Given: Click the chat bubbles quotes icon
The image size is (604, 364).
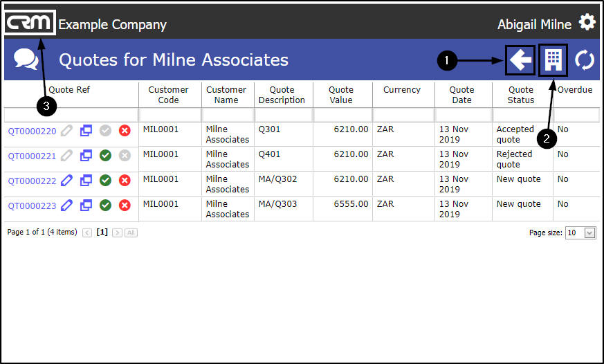Looking at the screenshot, I should [26, 60].
